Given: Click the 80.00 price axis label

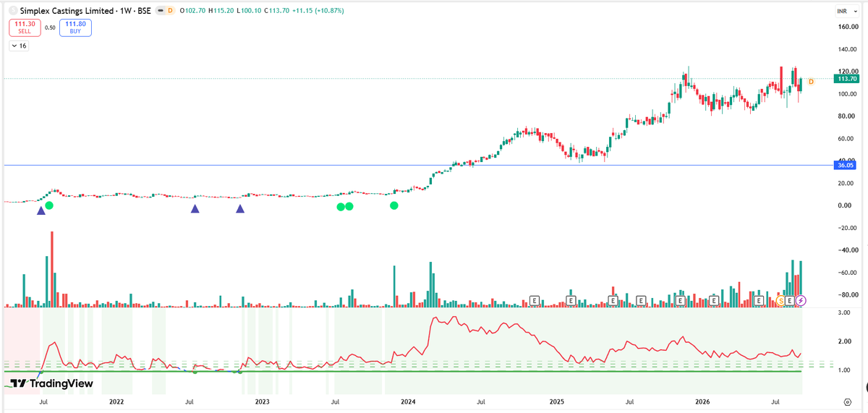Looking at the screenshot, I should 848,116.
